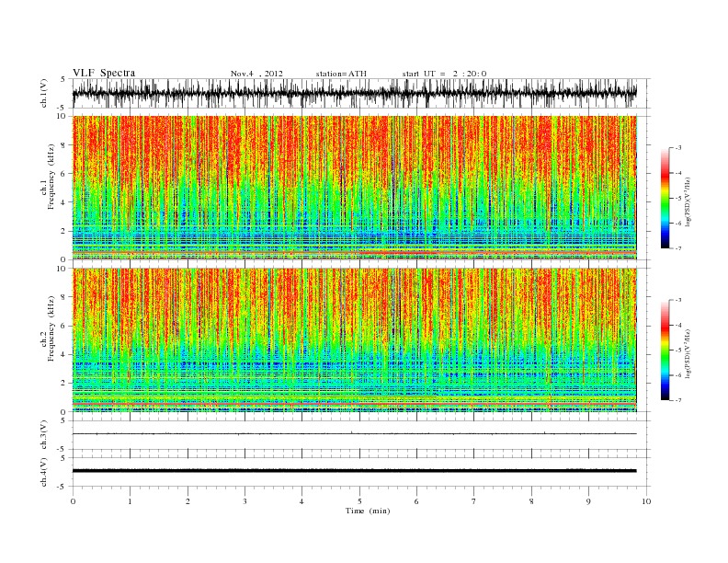Click the 'ch.3(V)' axis label
Image resolution: width=728 pixels, height=563 pixels.
pos(44,434)
